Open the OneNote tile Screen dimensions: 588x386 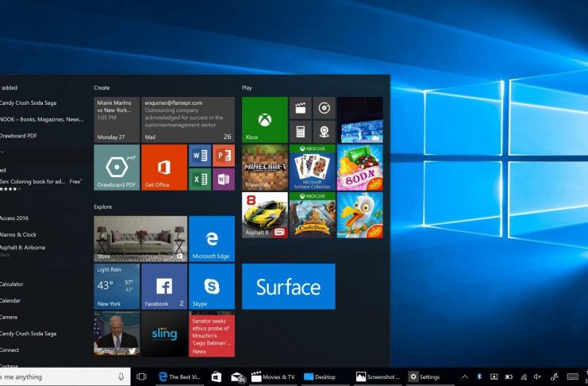[224, 179]
